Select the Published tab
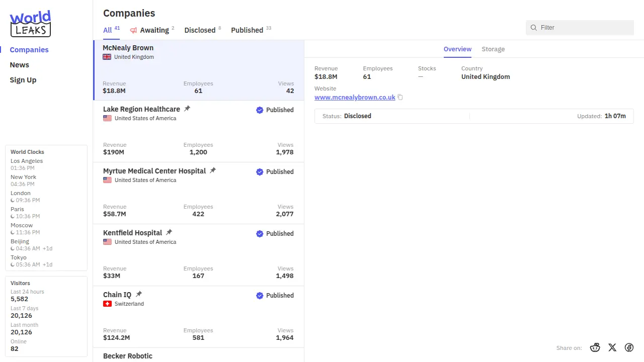Screen dimensions: 644x362 pyautogui.click(x=247, y=30)
